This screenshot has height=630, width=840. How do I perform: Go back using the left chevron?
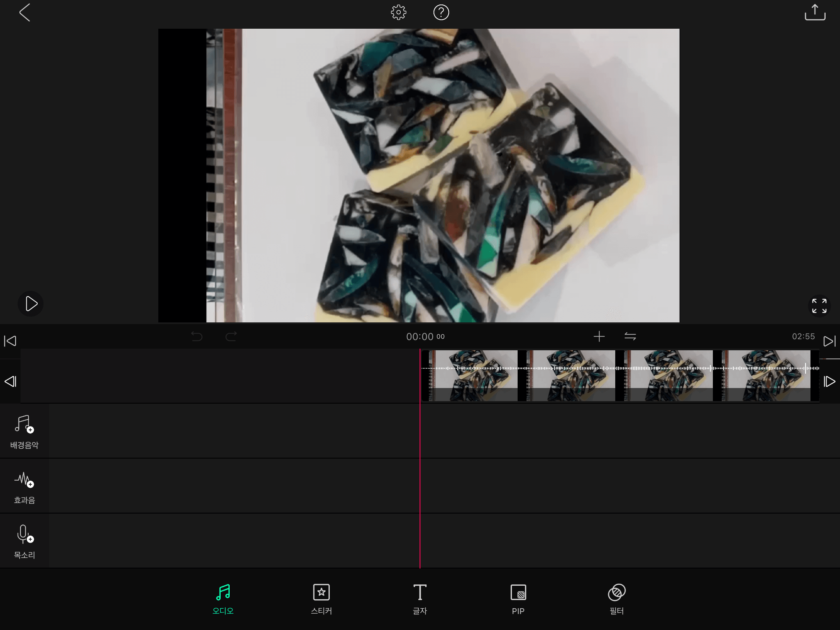click(25, 13)
